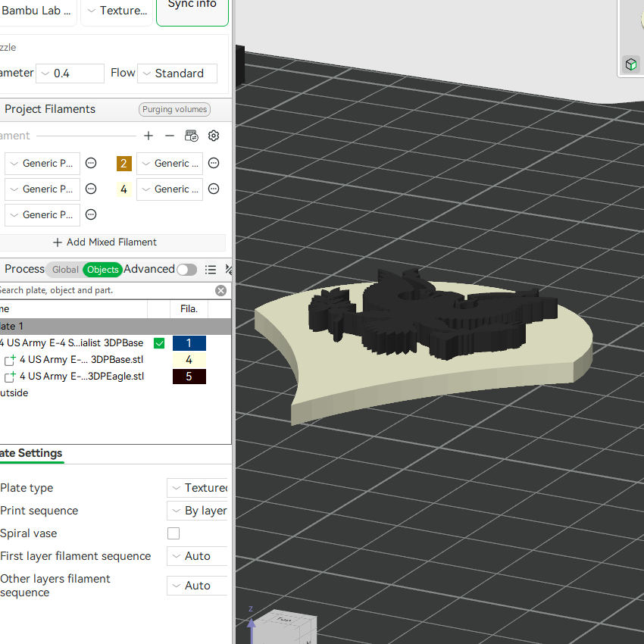
Task: Click the 3DPEagle.stl part icon
Action: [x=10, y=377]
